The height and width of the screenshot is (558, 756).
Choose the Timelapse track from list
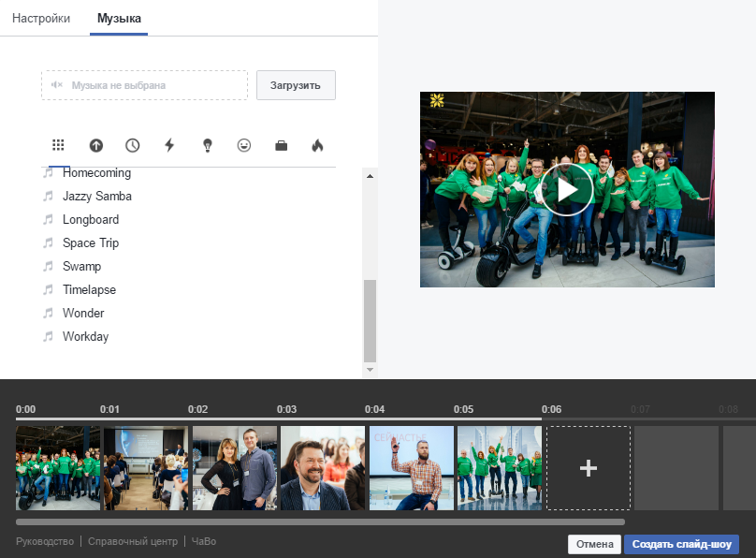pos(89,290)
